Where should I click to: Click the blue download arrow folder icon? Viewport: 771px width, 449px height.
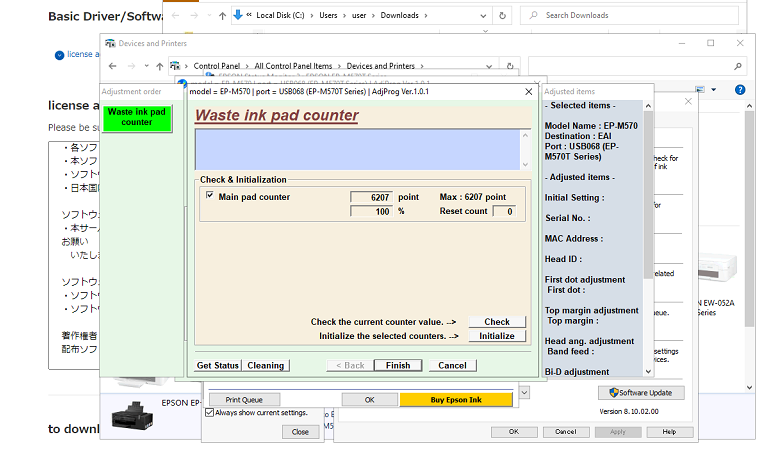(x=238, y=15)
